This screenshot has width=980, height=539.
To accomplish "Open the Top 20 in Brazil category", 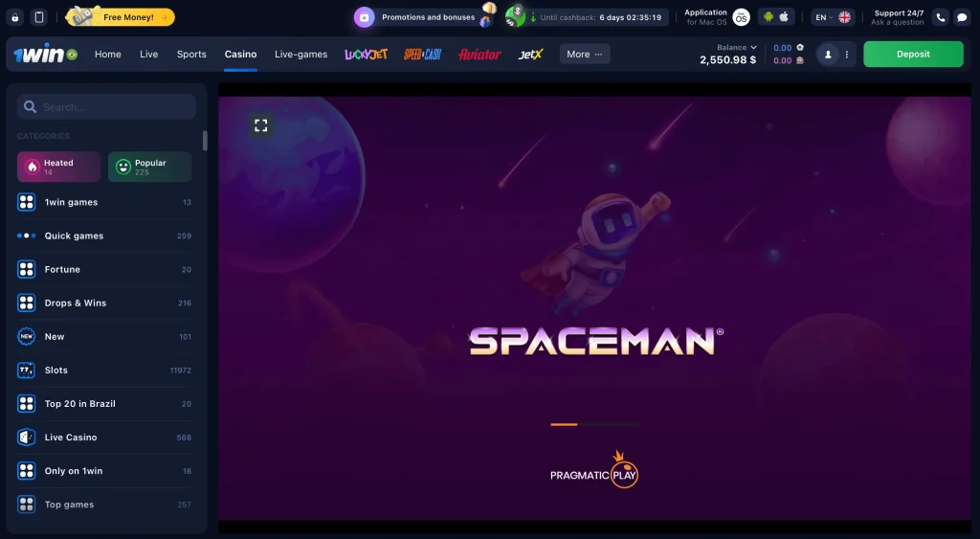I will 105,404.
